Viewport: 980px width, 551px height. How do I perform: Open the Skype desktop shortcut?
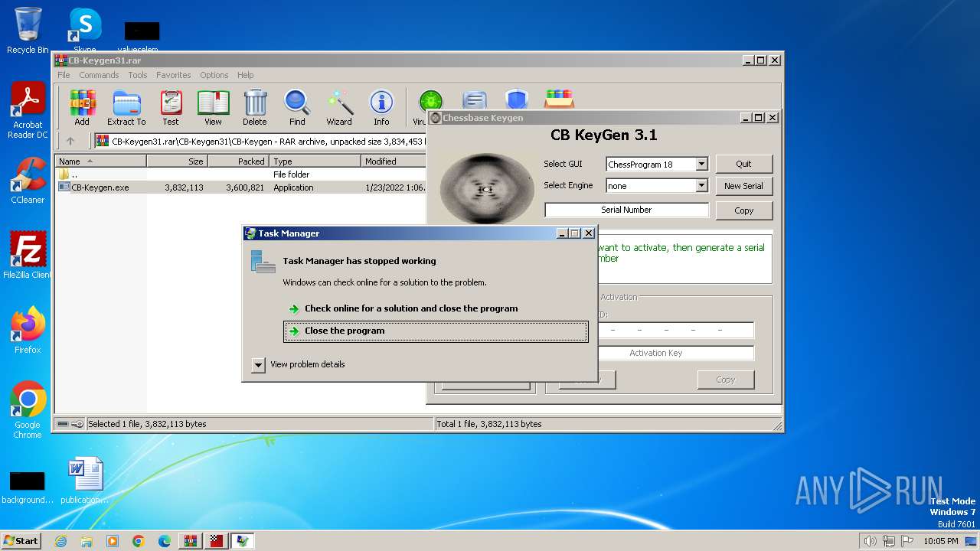(84, 29)
